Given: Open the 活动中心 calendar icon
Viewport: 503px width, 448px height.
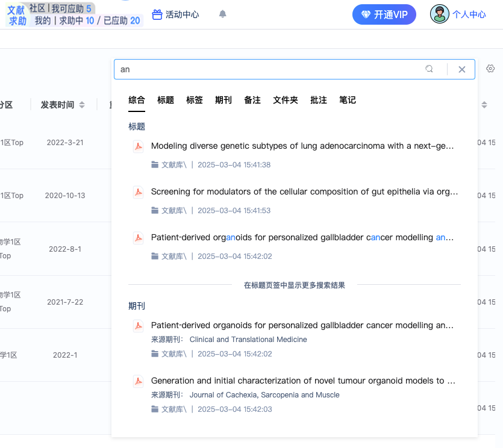Looking at the screenshot, I should tap(157, 14).
